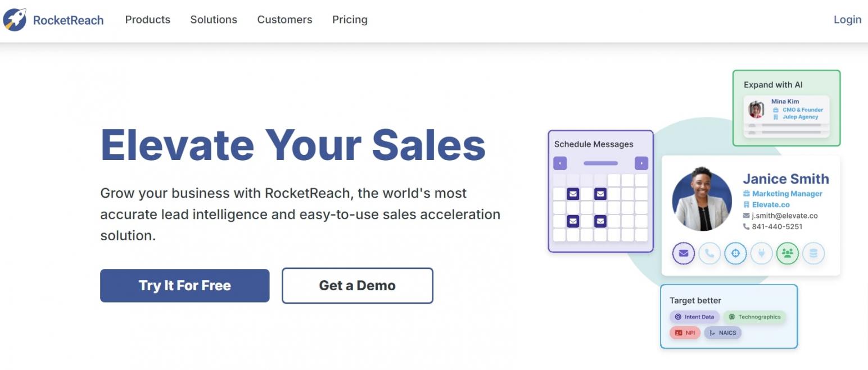The height and width of the screenshot is (370, 868).
Task: Click the Target better heading
Action: [695, 300]
